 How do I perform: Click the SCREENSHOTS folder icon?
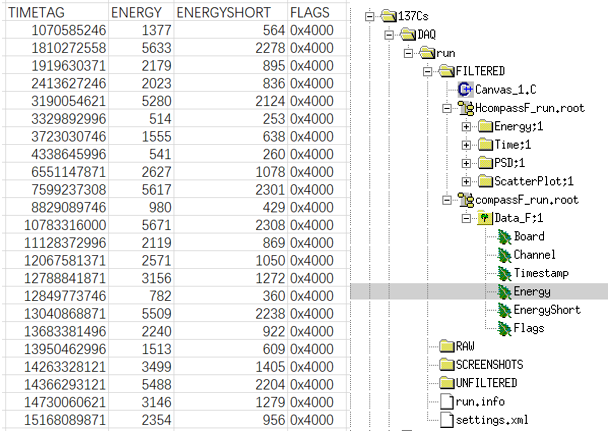[447, 365]
